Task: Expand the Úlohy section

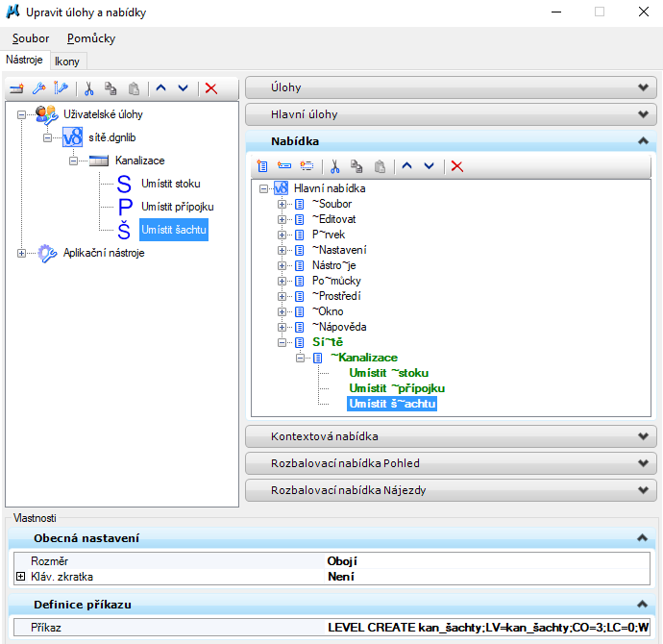Action: click(450, 87)
